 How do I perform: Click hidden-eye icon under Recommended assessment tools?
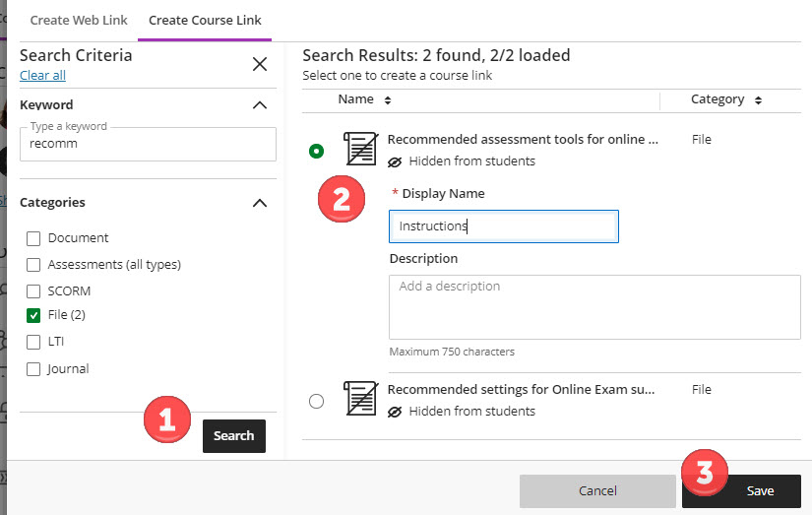(x=395, y=161)
